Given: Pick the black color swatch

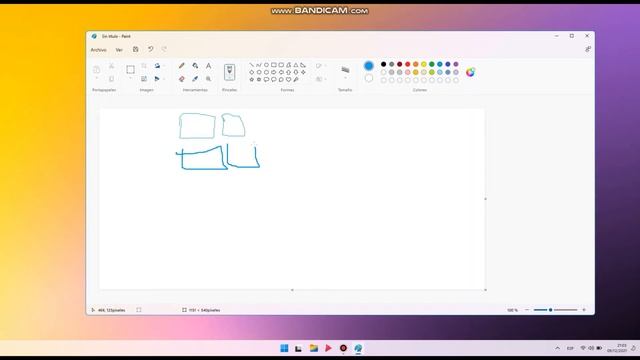Looking at the screenshot, I should [x=383, y=64].
